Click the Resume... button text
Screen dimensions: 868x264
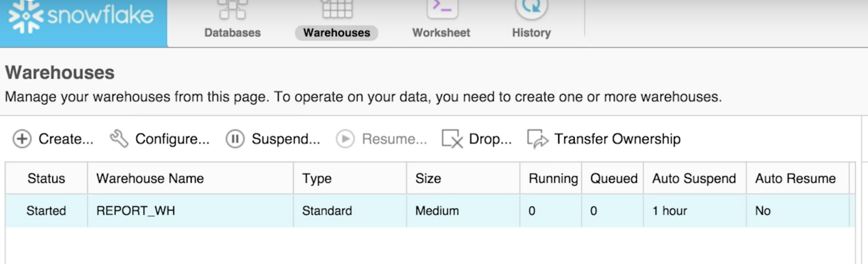pos(394,139)
